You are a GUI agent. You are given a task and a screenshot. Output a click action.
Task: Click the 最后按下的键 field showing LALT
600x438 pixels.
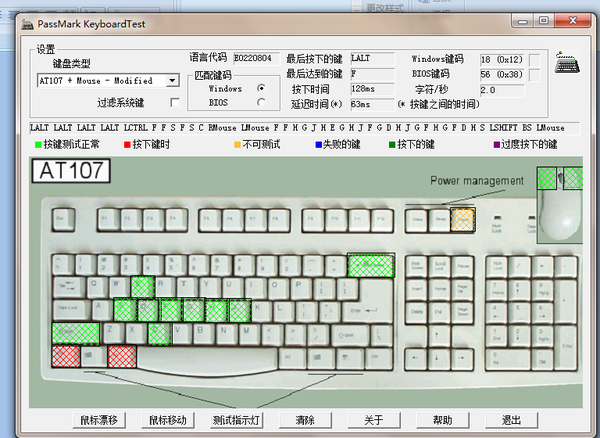(372, 58)
